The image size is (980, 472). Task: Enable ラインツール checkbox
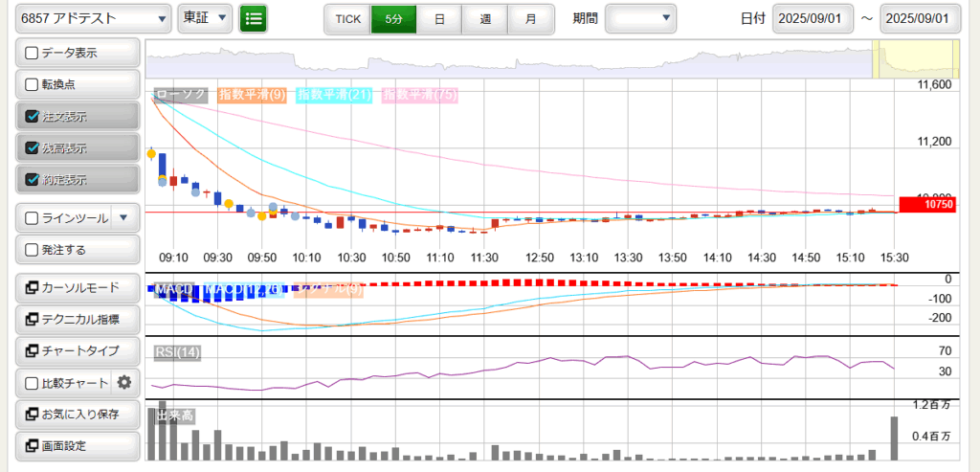[x=32, y=218]
